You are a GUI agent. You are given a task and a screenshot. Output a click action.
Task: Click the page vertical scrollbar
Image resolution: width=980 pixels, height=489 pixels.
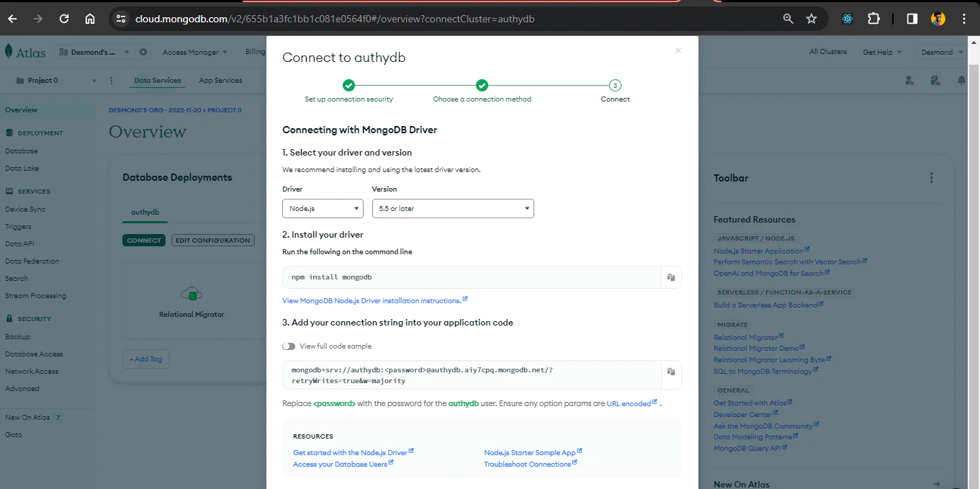(974, 266)
